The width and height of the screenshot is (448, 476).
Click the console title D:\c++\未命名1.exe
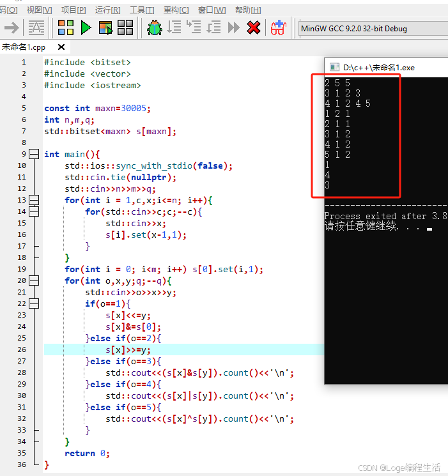coord(379,67)
